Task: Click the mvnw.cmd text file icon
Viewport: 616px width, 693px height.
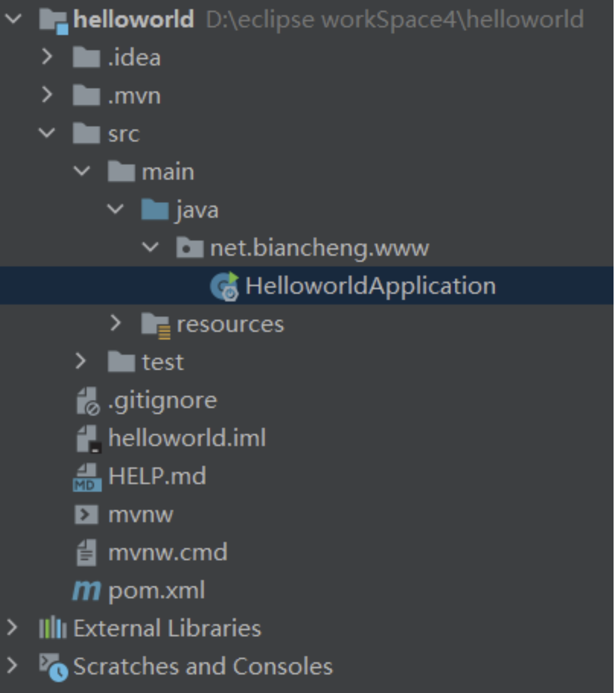Action: pos(87,552)
